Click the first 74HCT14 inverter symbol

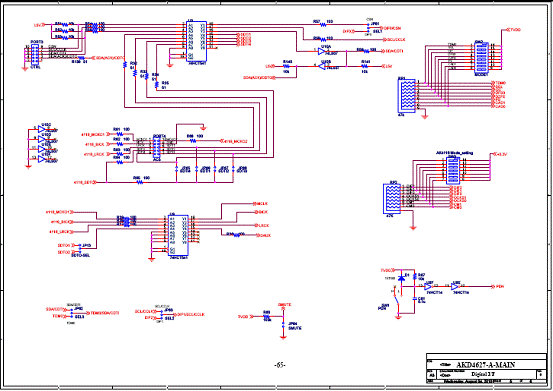[428, 287]
